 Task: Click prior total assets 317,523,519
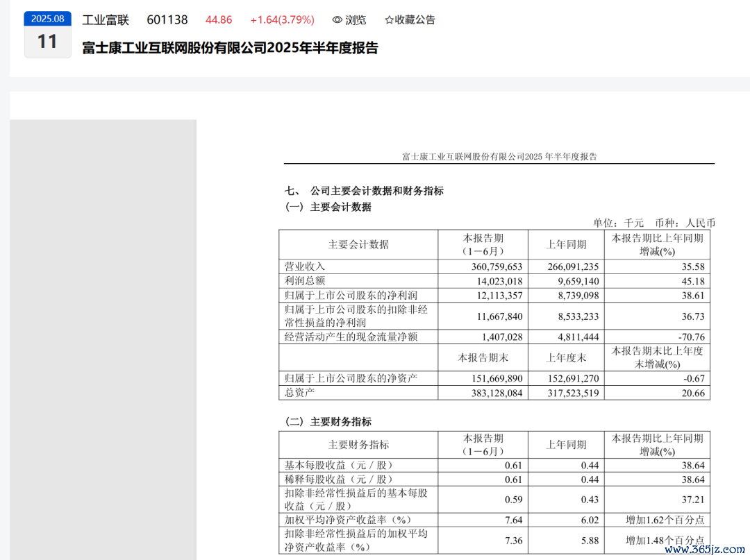[573, 393]
